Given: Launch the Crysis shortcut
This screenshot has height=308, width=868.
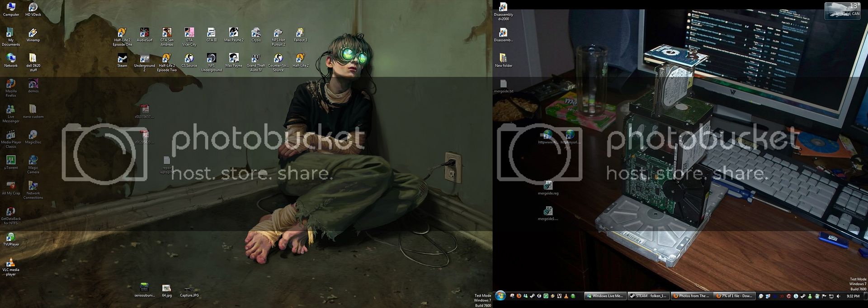Looking at the screenshot, I should tap(256, 35).
